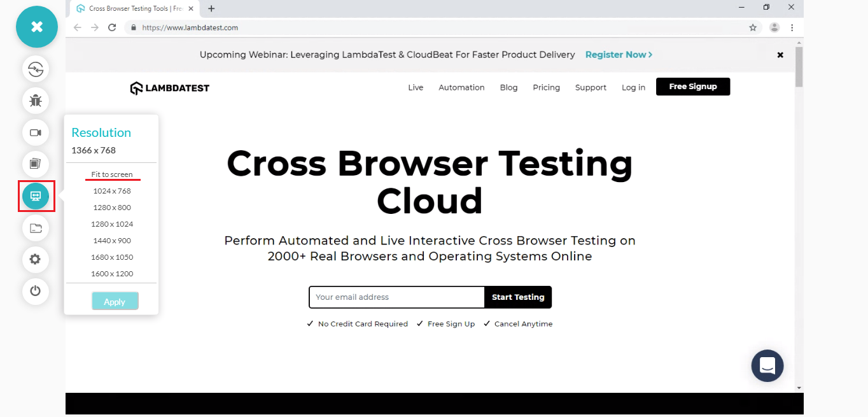Viewport: 868px width, 417px height.
Task: Open the bug reporting tool
Action: (x=36, y=101)
